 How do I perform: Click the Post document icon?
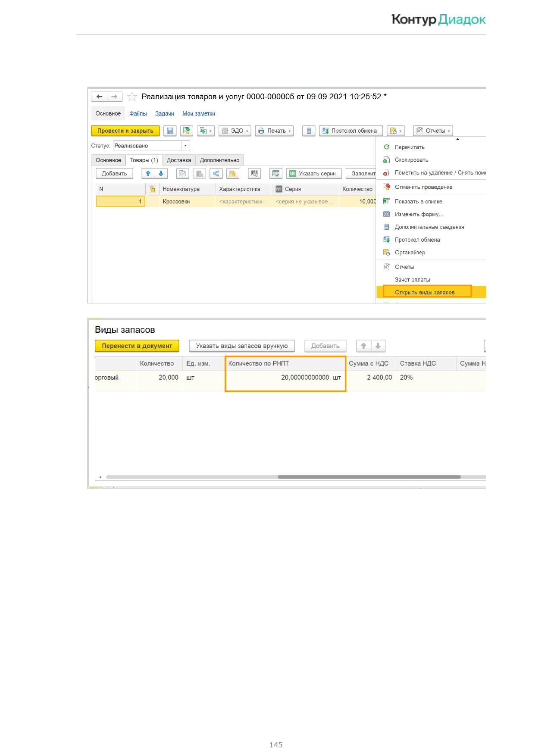(187, 131)
